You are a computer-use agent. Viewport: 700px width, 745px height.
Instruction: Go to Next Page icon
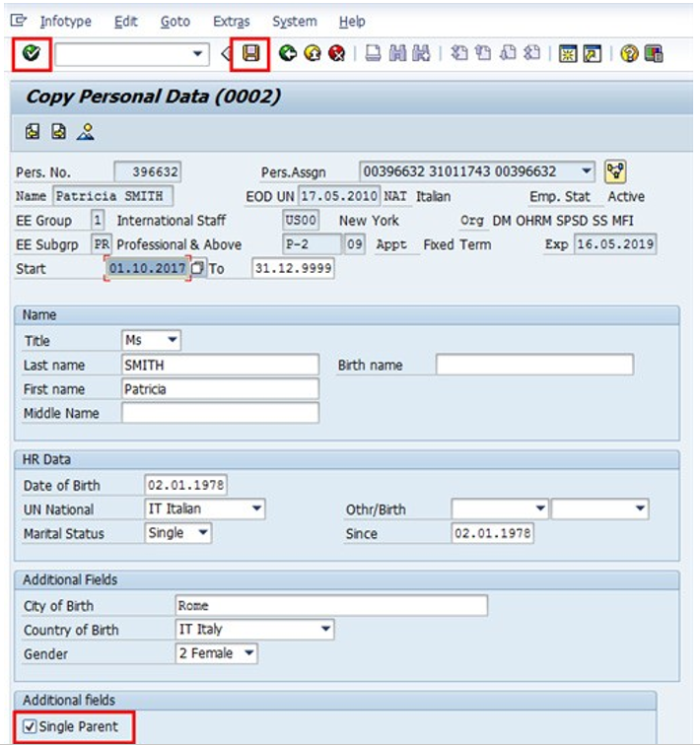click(x=508, y=53)
